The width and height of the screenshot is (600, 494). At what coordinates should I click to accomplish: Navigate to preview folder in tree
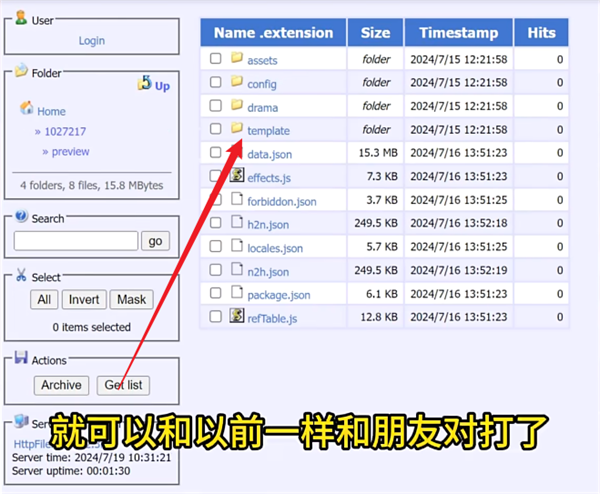coord(70,152)
